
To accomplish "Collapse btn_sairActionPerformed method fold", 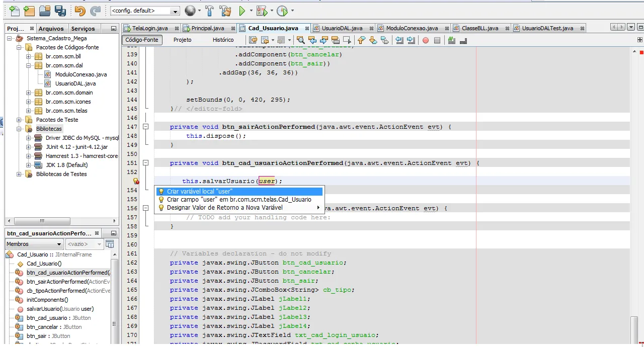I will pyautogui.click(x=146, y=127).
